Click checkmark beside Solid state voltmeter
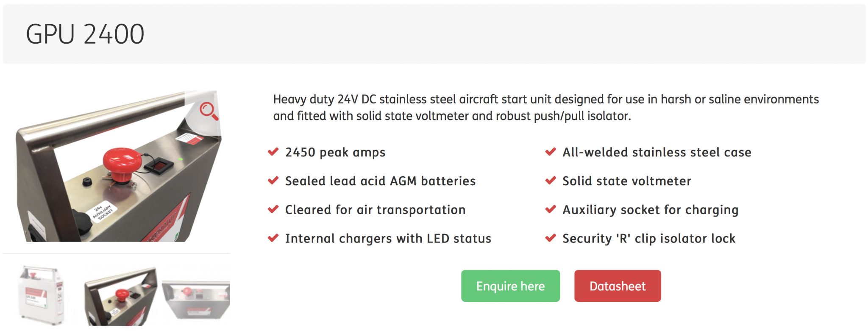Viewport: 868px width, 331px height. [551, 181]
